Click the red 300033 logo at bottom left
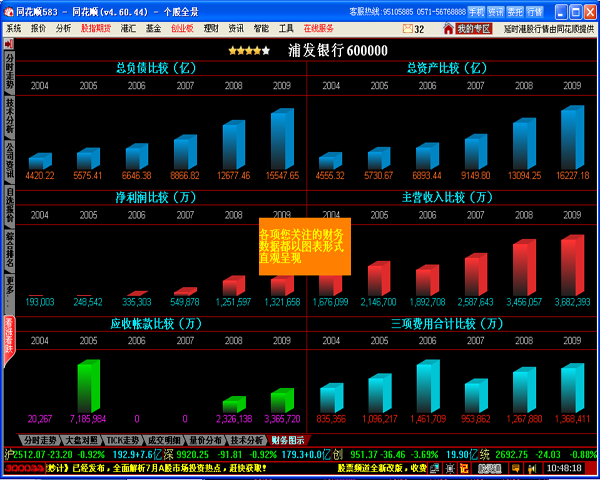600x480 pixels. [x=24, y=468]
